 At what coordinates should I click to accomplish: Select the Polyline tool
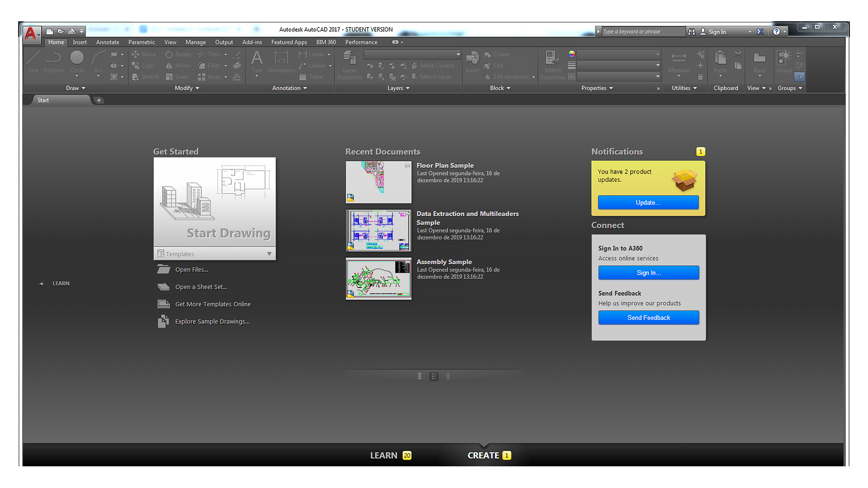[x=54, y=62]
